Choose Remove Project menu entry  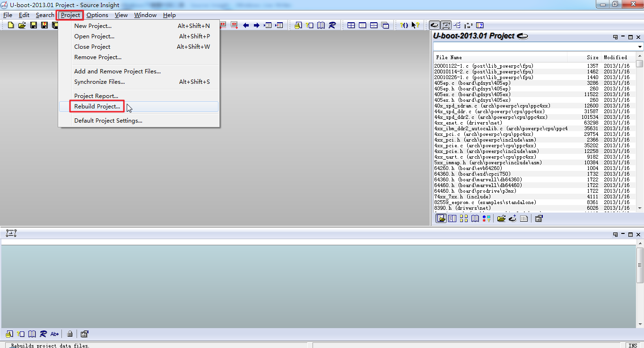pyautogui.click(x=139, y=57)
